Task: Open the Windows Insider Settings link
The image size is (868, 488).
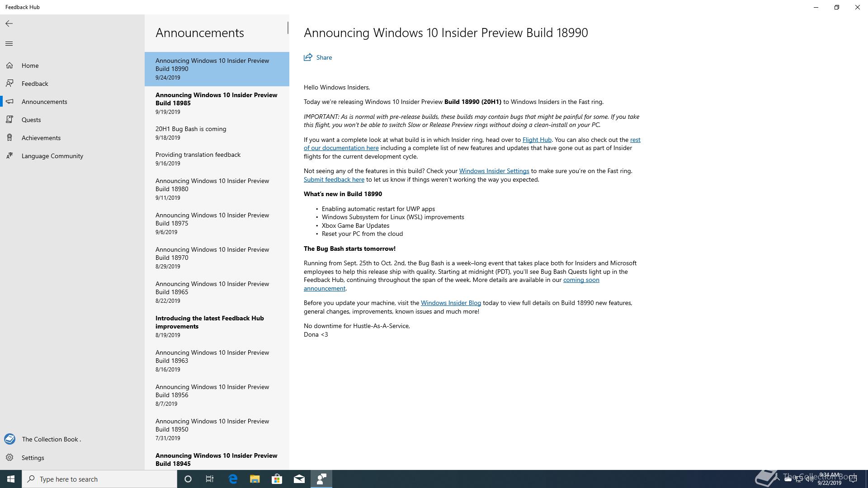Action: (494, 171)
